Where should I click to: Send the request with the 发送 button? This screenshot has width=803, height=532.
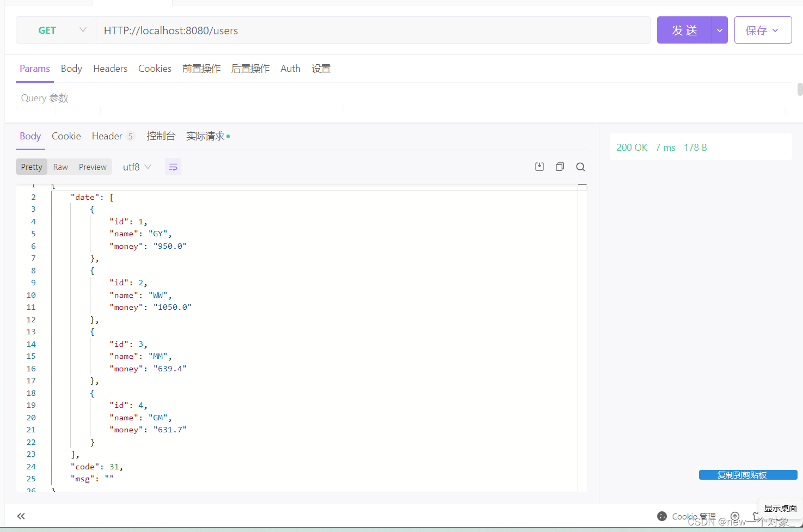[x=684, y=30]
